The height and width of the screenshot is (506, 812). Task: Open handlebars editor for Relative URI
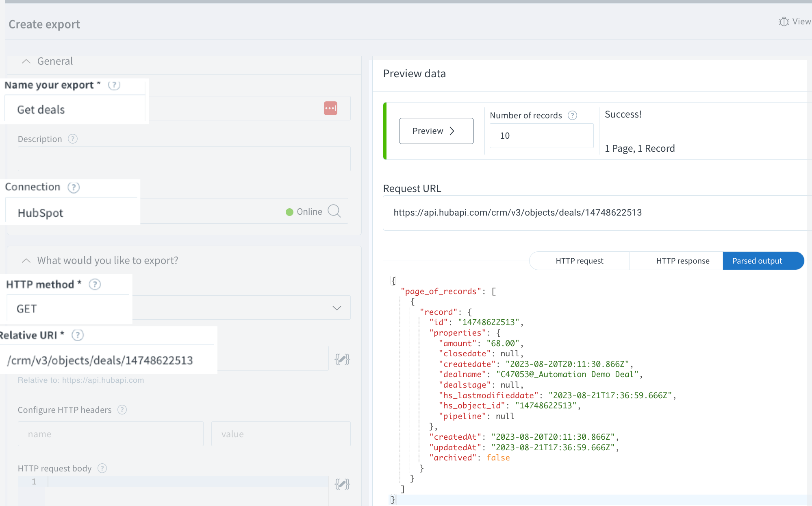pyautogui.click(x=342, y=359)
